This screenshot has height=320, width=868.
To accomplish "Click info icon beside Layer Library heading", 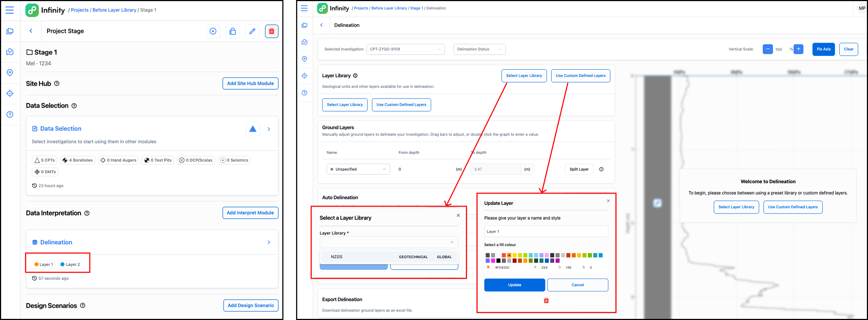I will [x=355, y=76].
